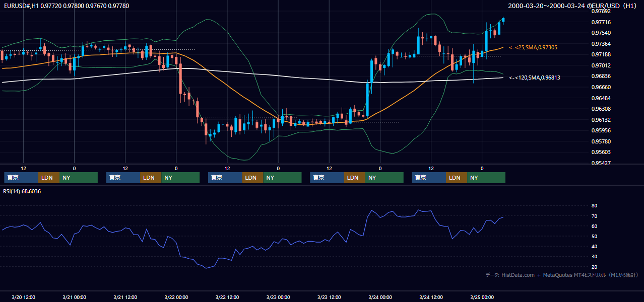Select the RSI axis level 60
Screen dimensions: 644x302
(x=594, y=226)
